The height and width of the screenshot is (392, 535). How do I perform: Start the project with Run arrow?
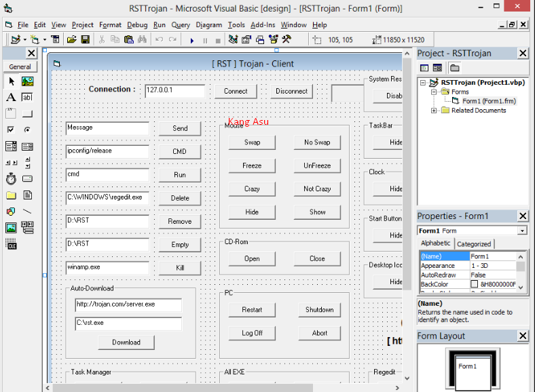coord(191,40)
